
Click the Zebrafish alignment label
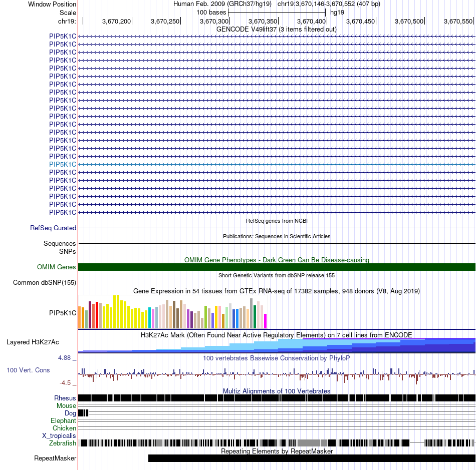[x=63, y=443]
